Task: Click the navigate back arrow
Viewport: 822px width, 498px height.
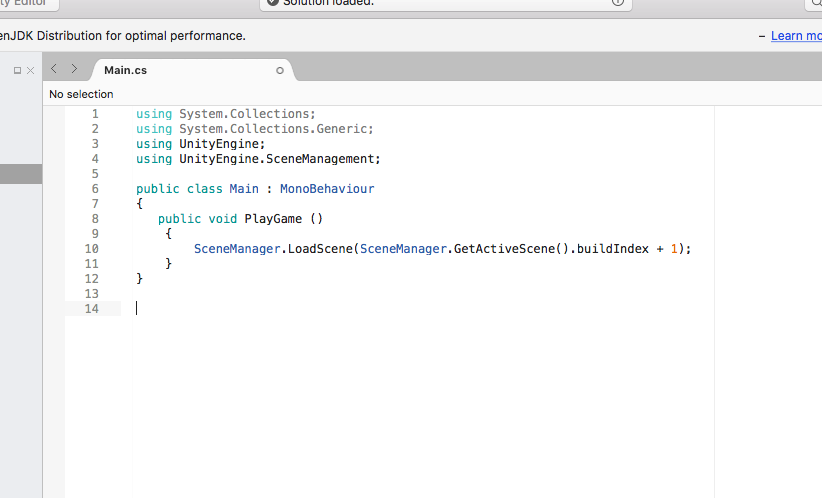Action: point(54,69)
